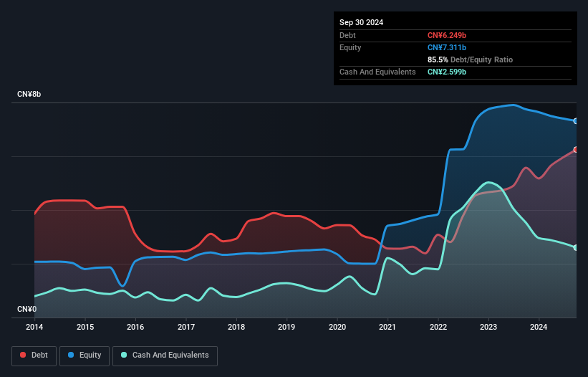
Task: Click the 2018 x-axis label
Action: click(236, 327)
